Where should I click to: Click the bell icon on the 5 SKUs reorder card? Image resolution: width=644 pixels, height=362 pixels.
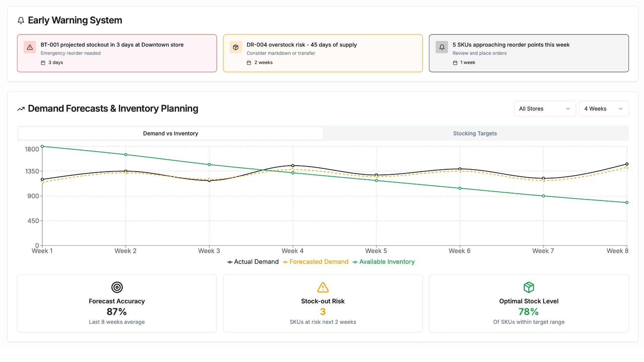pyautogui.click(x=442, y=47)
